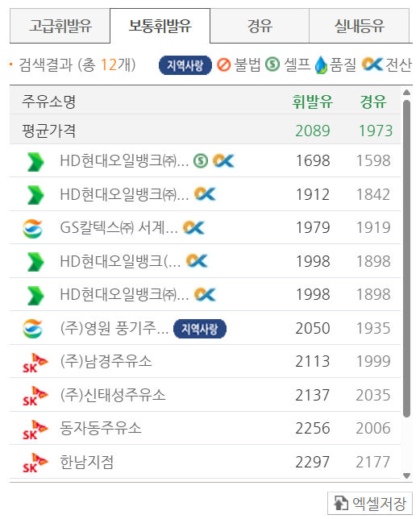Click the 불법 prohibited legend icon

pyautogui.click(x=224, y=64)
